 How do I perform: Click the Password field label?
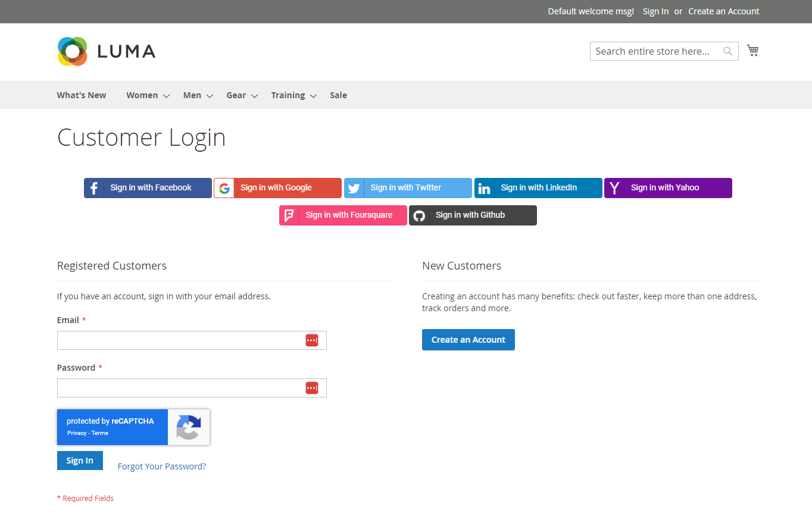point(76,368)
